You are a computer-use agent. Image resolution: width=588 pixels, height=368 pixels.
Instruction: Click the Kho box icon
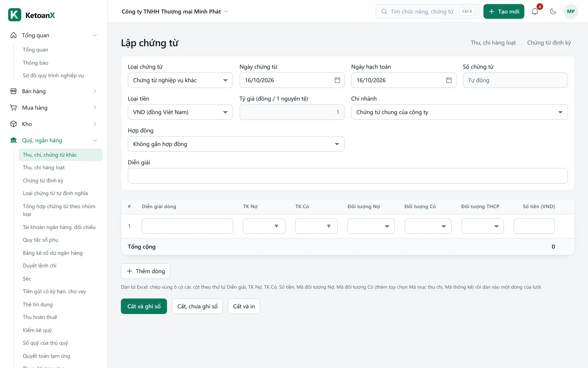click(x=13, y=124)
